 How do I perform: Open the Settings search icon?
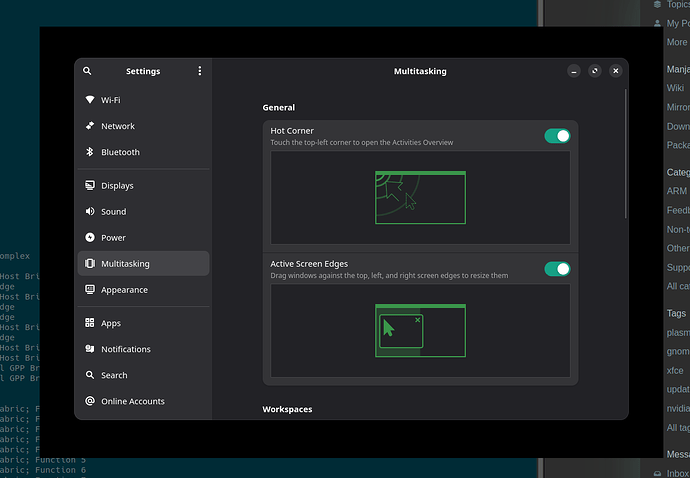pyautogui.click(x=87, y=71)
